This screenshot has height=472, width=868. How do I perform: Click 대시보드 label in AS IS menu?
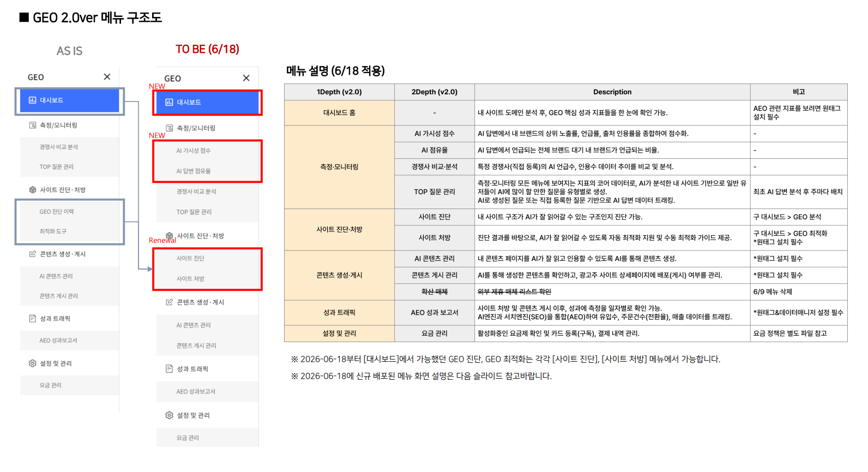click(51, 100)
